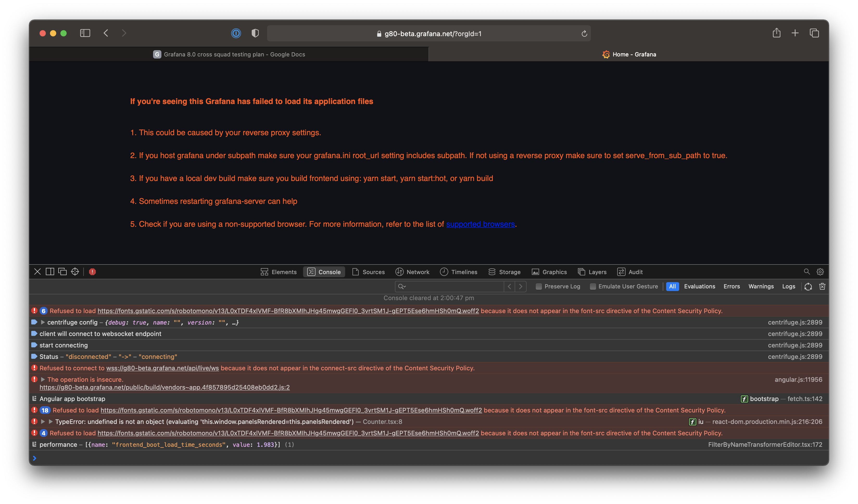This screenshot has width=858, height=504.
Task: Toggle Preserve Log checkbox
Action: (539, 286)
